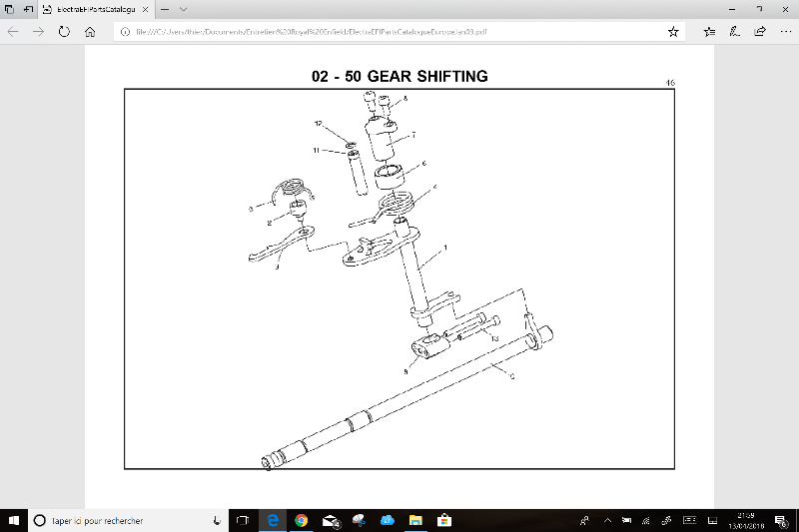Open the Mail app from taskbar
The image size is (799, 532).
click(x=331, y=520)
